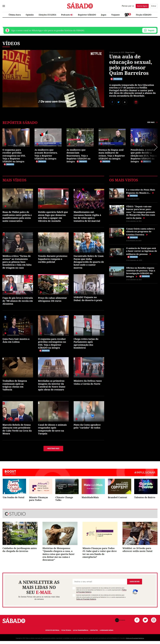Click the MOSTRAR MAIS button
The width and height of the screenshot is (160, 644).
53,448
